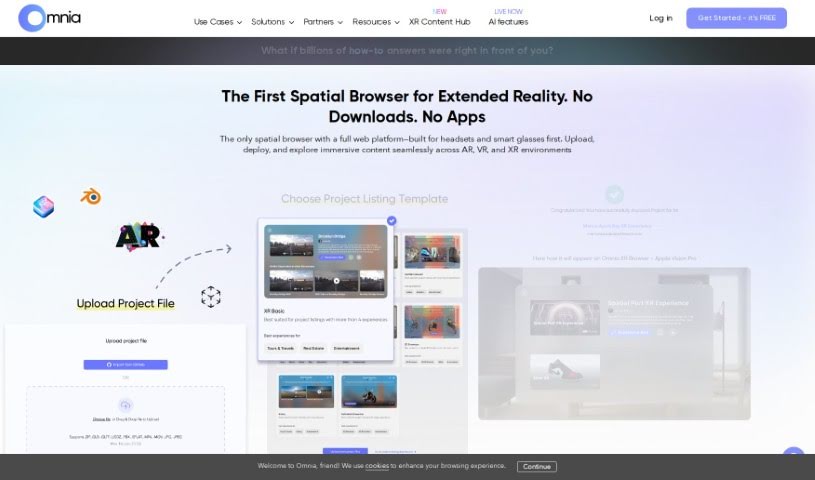Open the Resources dropdown menu
Image resolution: width=815 pixels, height=480 pixels.
click(x=376, y=22)
